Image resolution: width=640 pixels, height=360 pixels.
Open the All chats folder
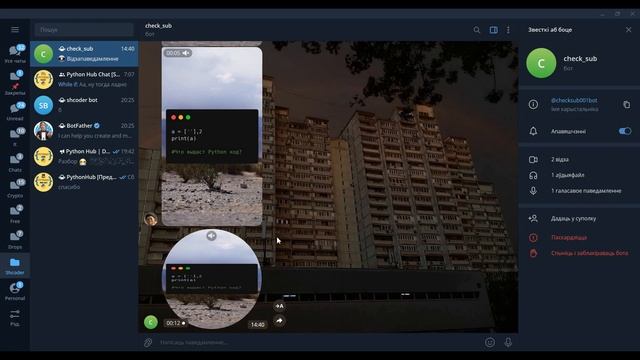click(15, 54)
